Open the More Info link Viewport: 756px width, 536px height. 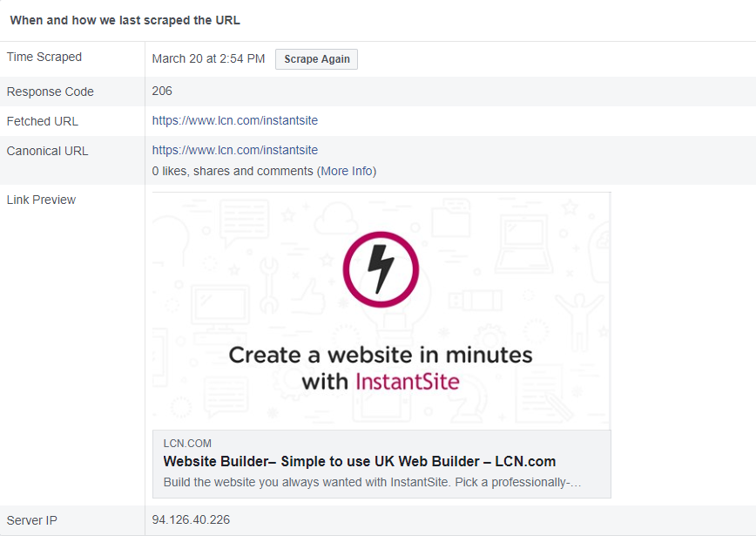pos(347,172)
